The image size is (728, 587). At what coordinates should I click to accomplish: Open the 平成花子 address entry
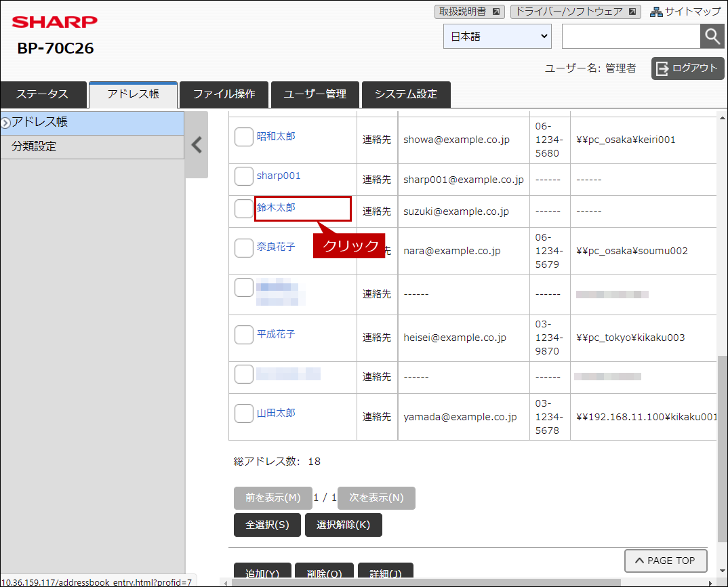click(x=276, y=334)
